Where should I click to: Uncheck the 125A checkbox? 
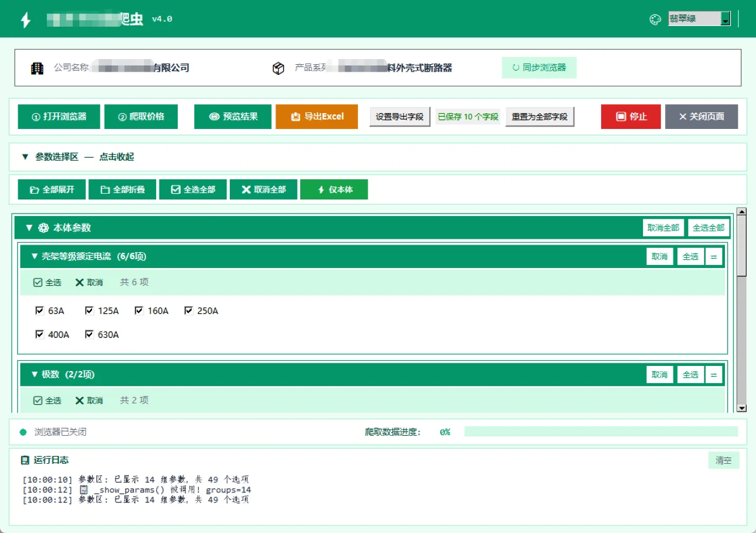click(x=90, y=311)
